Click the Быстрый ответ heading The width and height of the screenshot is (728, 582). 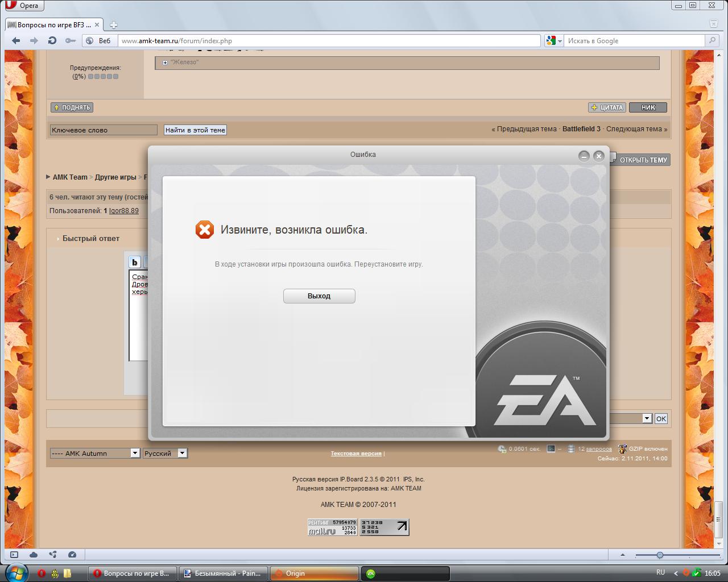pos(91,239)
